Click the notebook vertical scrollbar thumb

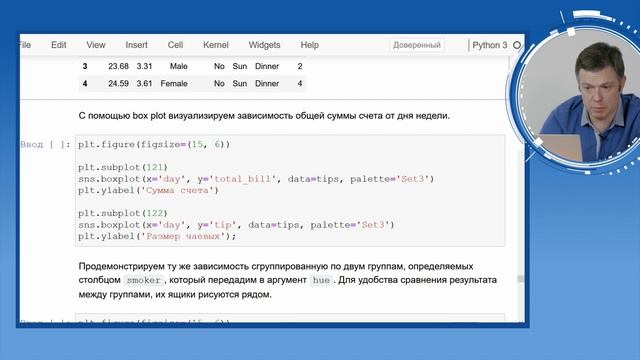(520, 279)
